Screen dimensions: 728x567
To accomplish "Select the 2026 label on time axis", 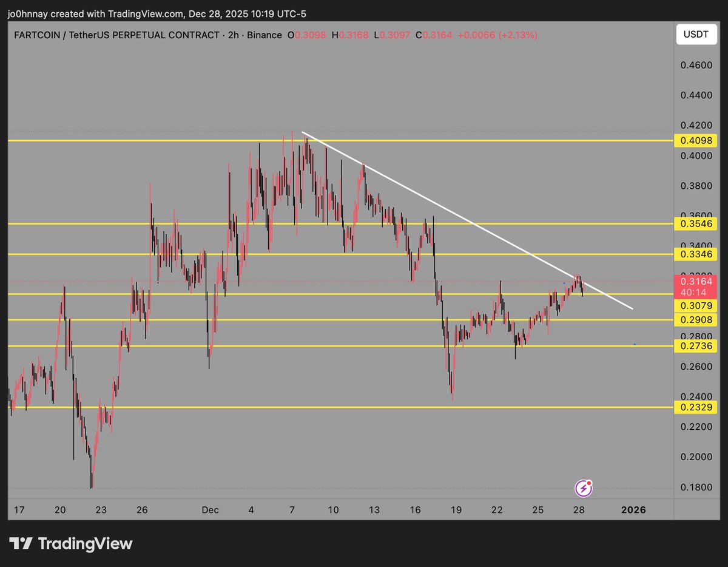I will (633, 510).
